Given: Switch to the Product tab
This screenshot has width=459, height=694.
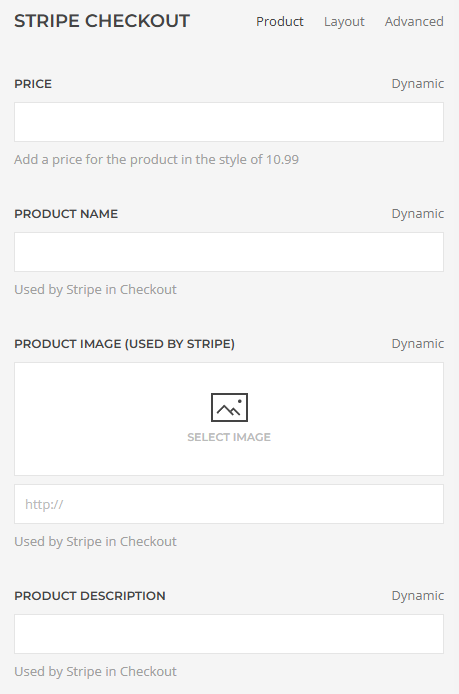Looking at the screenshot, I should click(280, 21).
